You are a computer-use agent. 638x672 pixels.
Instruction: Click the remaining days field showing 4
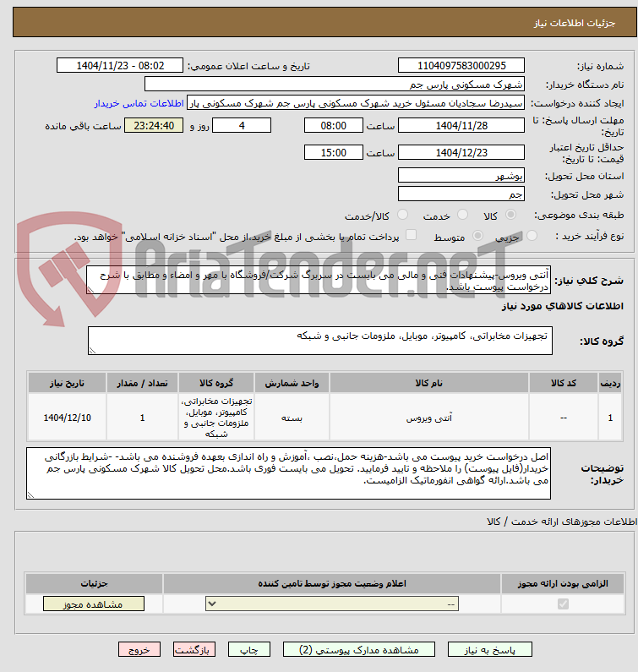pos(242,126)
